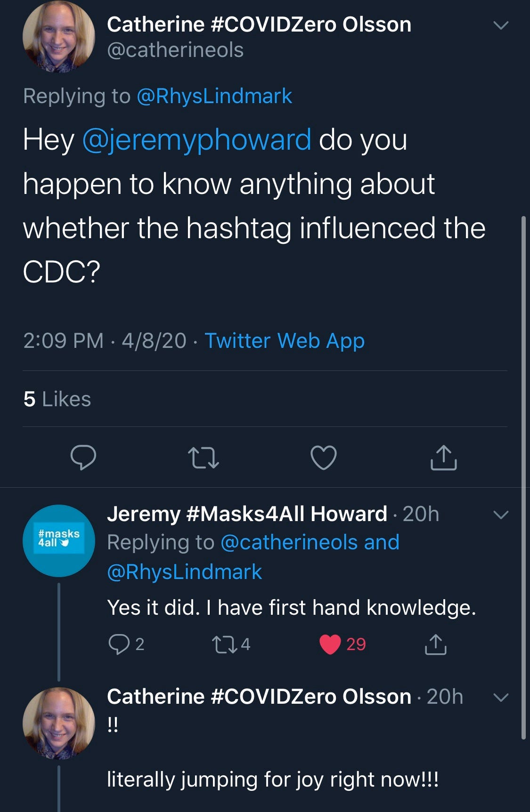530x812 pixels.
Task: Open Catherine's avatar on jumping for joy reply
Action: 59,724
